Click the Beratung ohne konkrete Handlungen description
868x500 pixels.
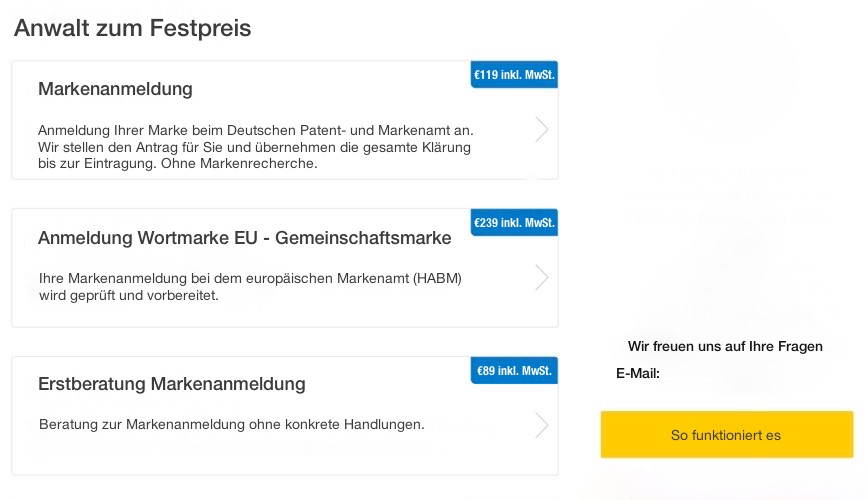click(231, 425)
